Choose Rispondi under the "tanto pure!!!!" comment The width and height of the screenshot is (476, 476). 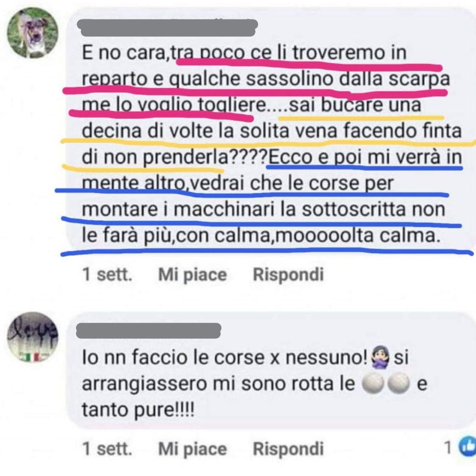click(288, 449)
